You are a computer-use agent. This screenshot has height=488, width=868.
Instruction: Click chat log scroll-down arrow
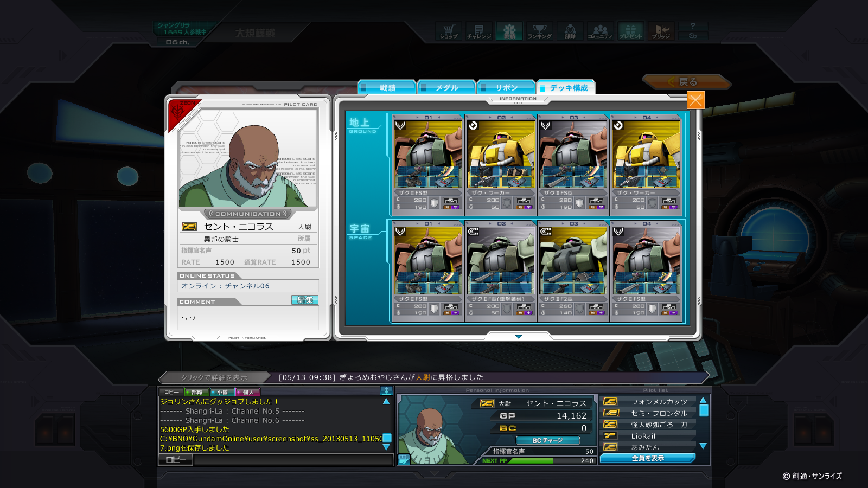386,447
